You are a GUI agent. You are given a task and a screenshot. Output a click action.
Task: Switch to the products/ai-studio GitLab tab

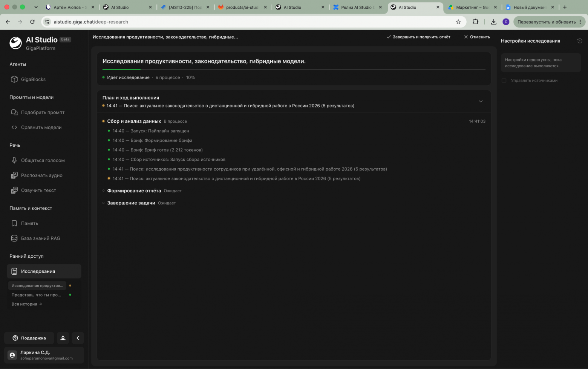[x=243, y=7]
